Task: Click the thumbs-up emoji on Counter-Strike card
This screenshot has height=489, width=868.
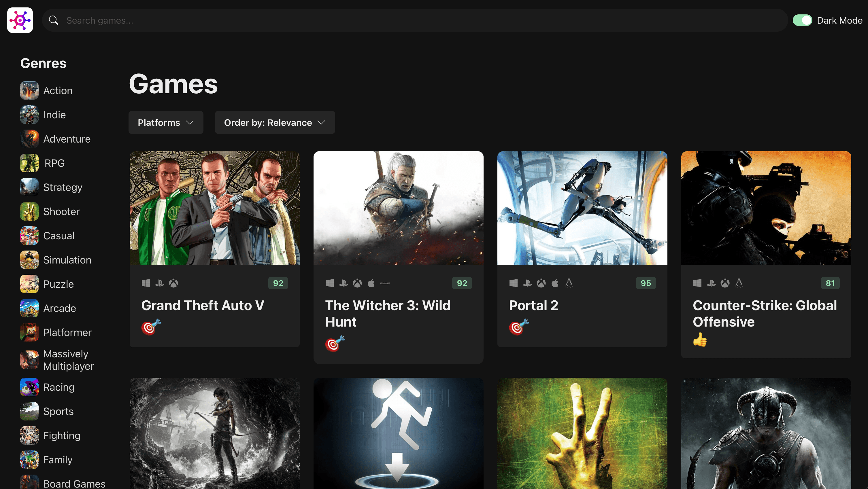Action: click(700, 340)
